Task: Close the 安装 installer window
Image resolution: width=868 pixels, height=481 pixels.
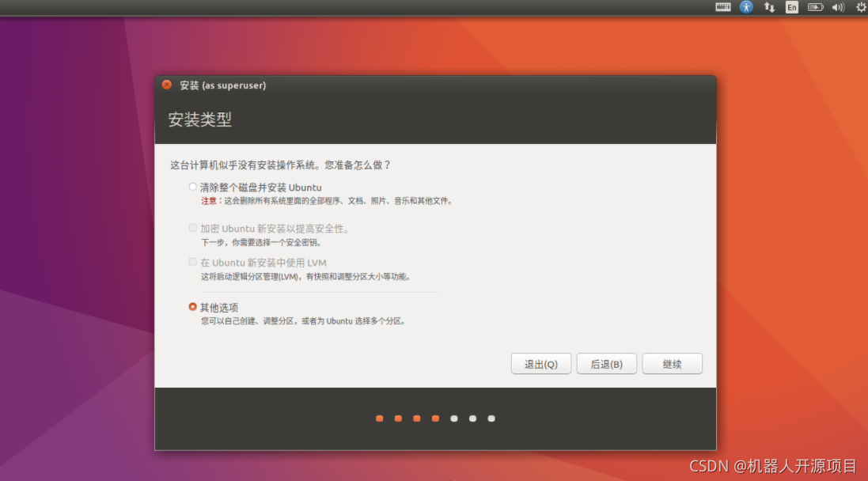Action: [x=167, y=85]
